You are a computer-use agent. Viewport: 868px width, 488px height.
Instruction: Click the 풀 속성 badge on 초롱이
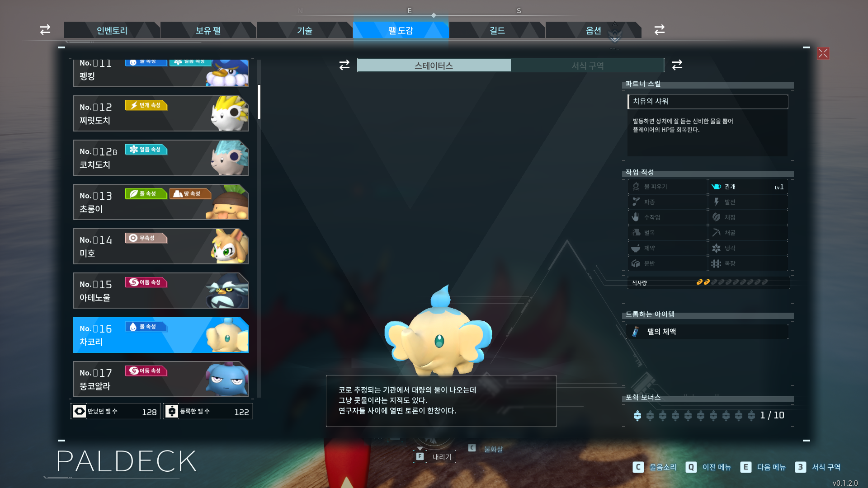(146, 194)
